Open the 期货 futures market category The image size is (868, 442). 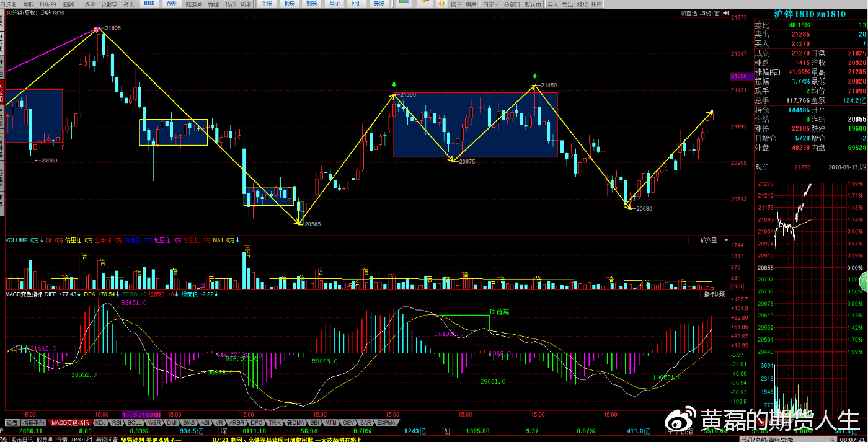(311, 4)
